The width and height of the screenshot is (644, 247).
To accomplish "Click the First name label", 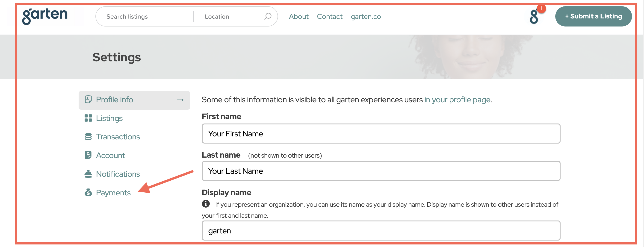I will (x=221, y=116).
